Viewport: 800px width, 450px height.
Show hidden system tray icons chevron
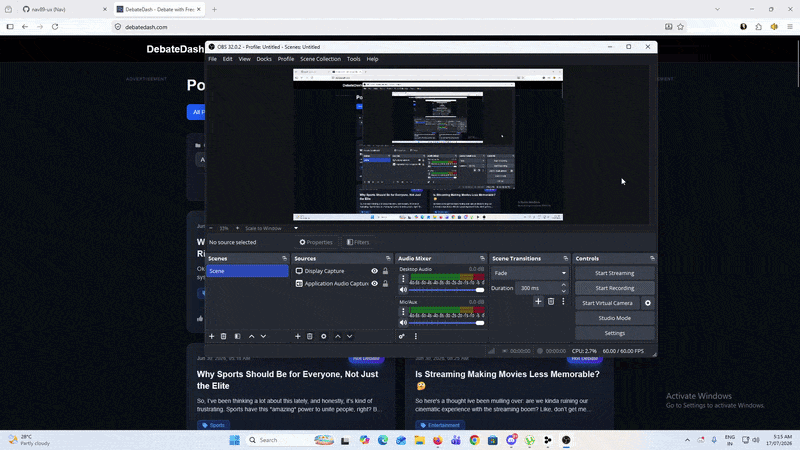pos(687,440)
